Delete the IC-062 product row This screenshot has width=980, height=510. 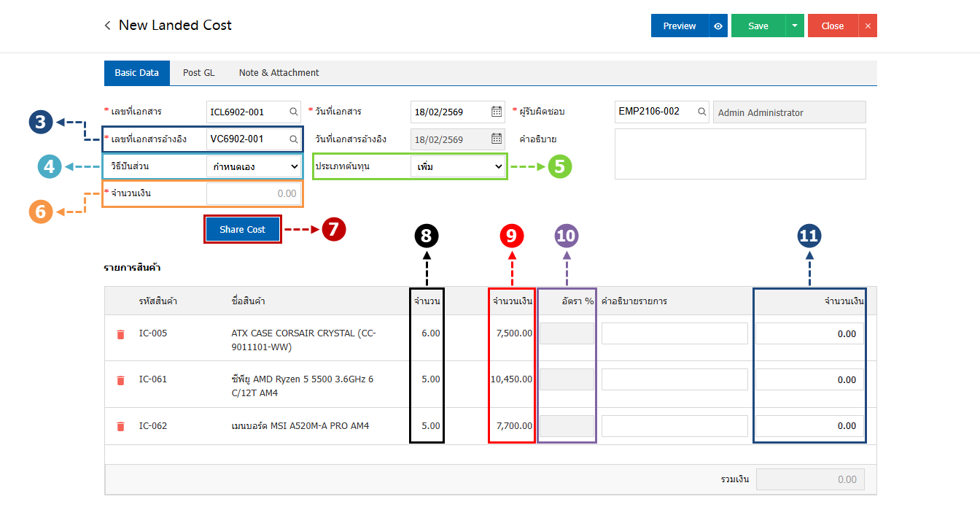(121, 426)
